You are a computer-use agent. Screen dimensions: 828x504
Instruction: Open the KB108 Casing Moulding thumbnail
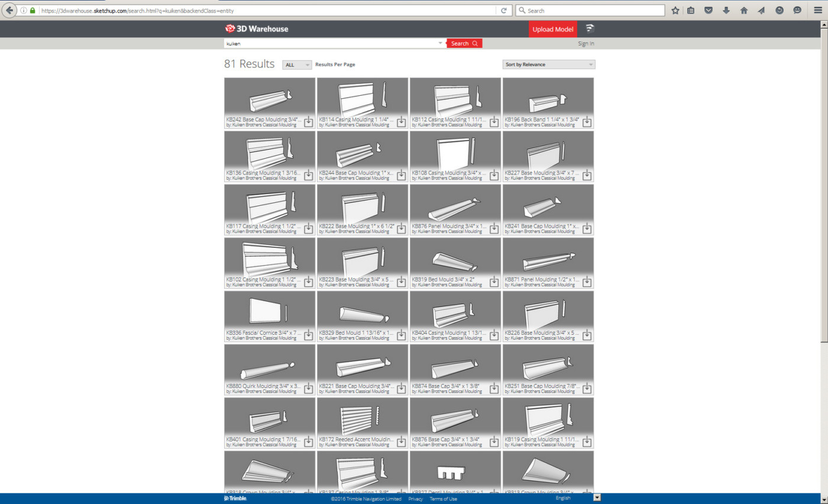pyautogui.click(x=454, y=151)
